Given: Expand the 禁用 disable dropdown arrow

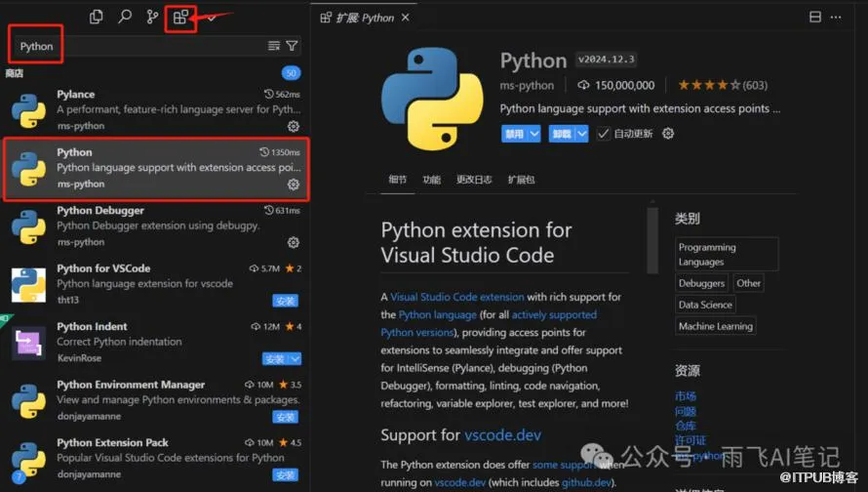Looking at the screenshot, I should [533, 134].
